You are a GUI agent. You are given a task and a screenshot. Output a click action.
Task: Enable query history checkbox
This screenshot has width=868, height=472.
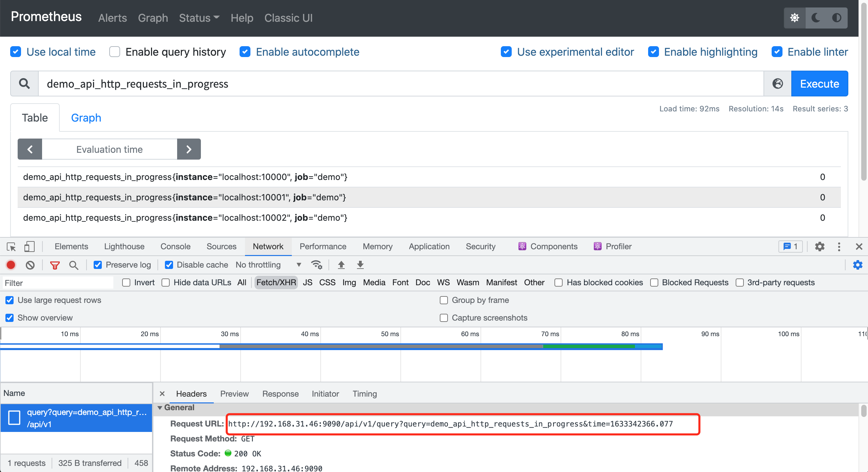(x=115, y=52)
